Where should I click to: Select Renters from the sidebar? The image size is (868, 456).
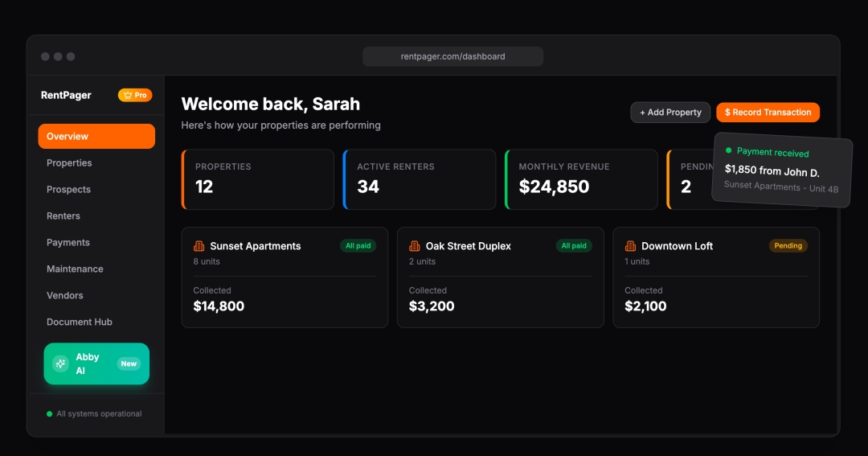(x=63, y=216)
